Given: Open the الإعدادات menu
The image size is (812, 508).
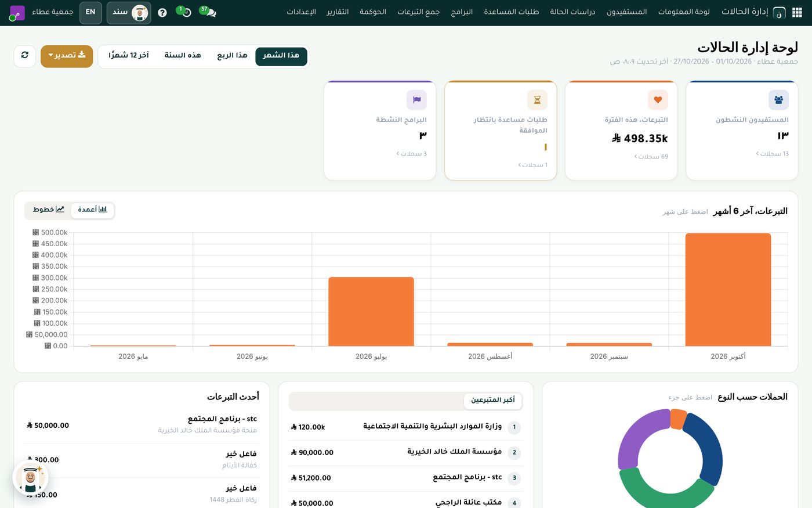Looking at the screenshot, I should (x=301, y=12).
